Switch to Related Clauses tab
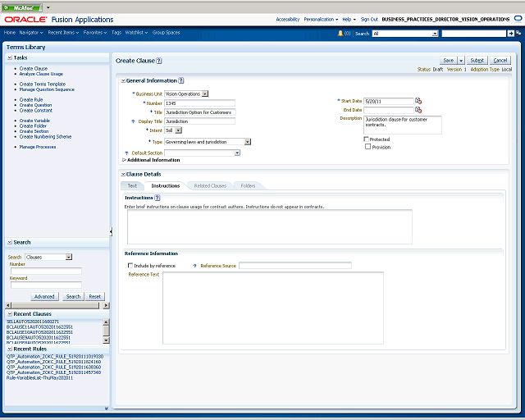The image size is (525, 420). [x=210, y=185]
